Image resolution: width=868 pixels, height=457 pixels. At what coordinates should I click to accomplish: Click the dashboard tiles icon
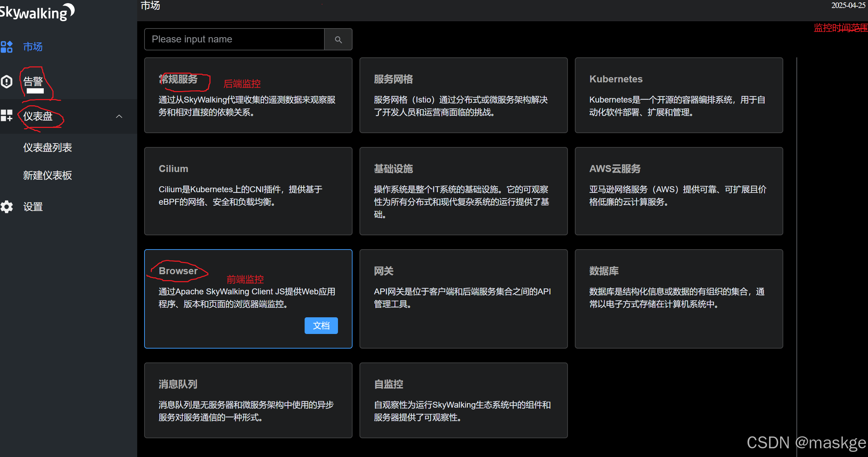[7, 116]
